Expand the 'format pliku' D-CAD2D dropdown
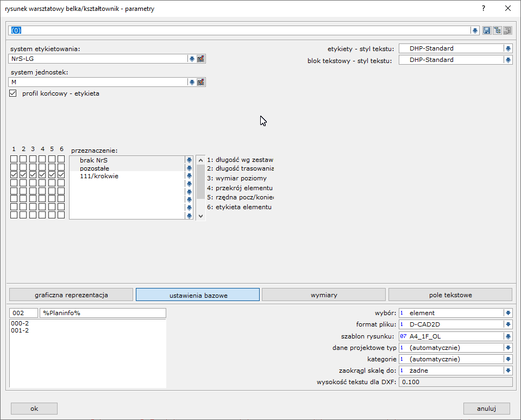This screenshot has height=420, width=521. click(x=508, y=324)
